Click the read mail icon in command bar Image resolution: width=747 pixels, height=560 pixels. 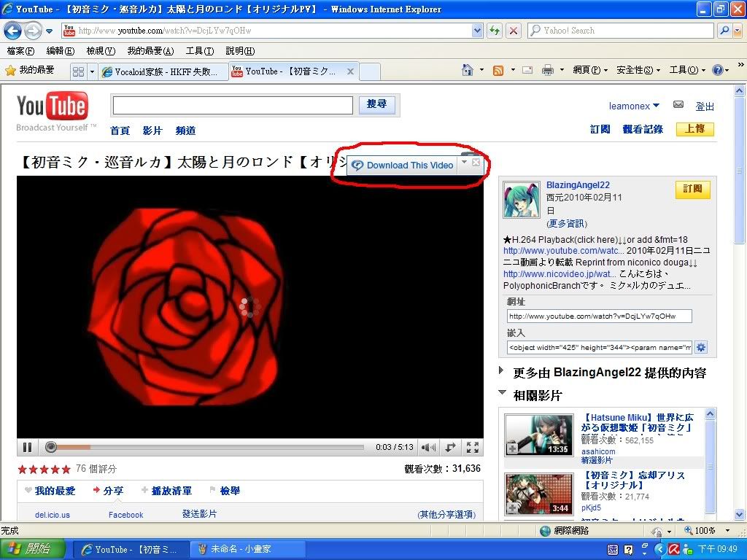point(527,71)
